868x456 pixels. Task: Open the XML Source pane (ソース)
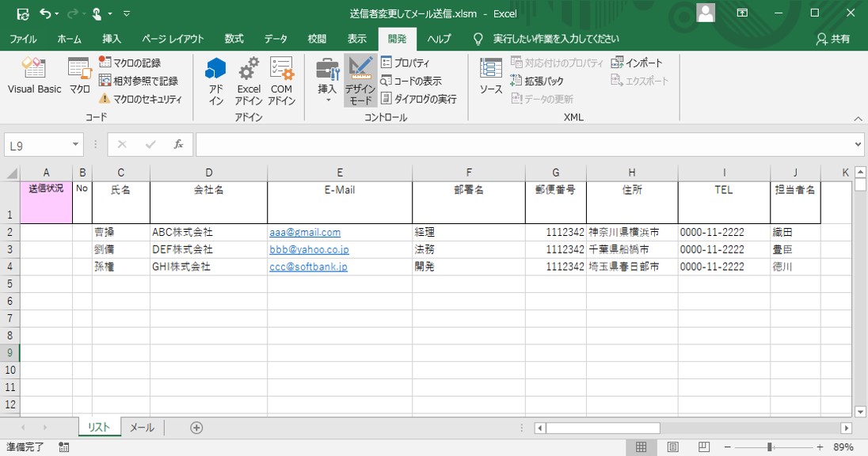491,75
